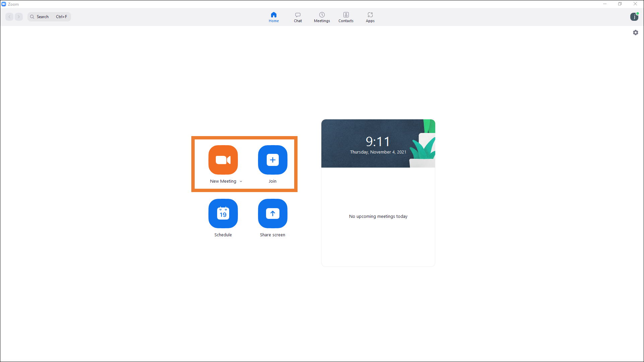Select the Home tab
644x362 pixels.
click(273, 17)
